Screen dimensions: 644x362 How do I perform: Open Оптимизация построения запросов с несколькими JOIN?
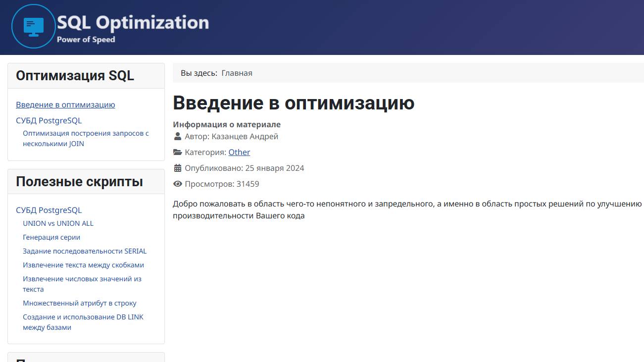(86, 139)
